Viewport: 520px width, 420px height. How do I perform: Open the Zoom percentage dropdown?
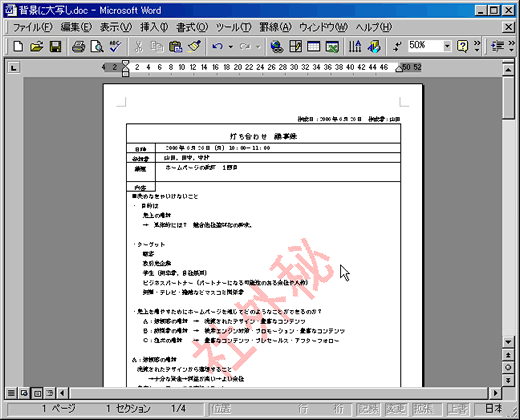447,46
